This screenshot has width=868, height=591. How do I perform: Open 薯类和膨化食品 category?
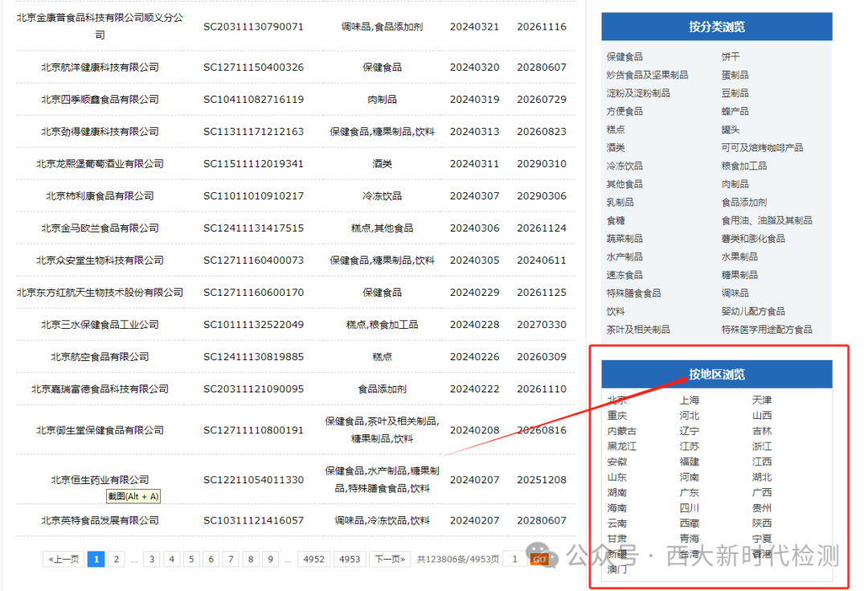[753, 239]
